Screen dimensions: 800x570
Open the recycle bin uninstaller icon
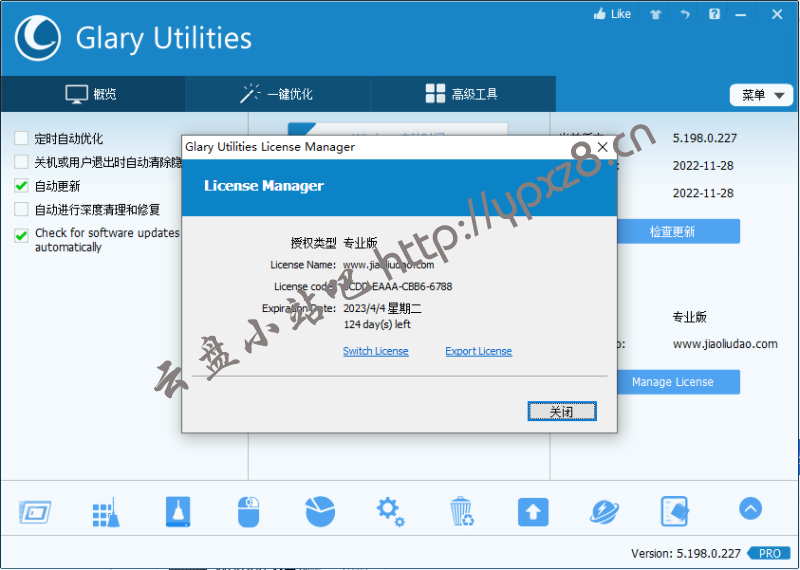pos(462,511)
